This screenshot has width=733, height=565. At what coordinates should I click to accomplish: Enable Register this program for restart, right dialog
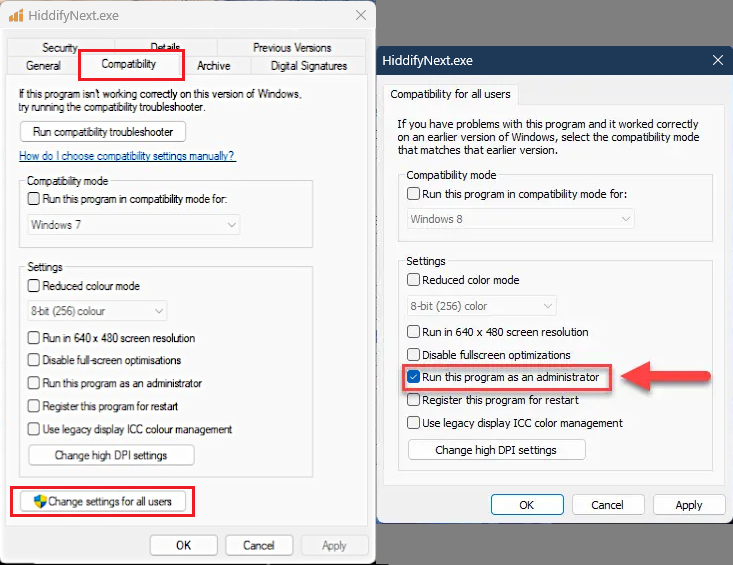point(414,400)
